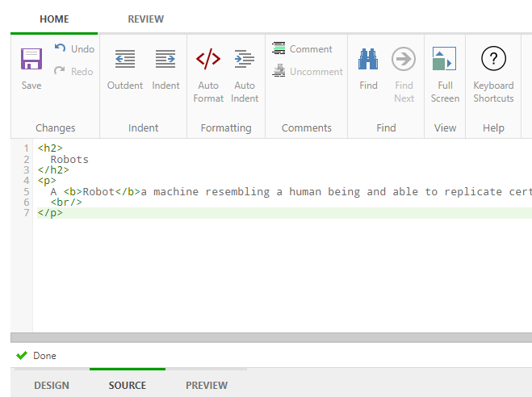The height and width of the screenshot is (397, 532).
Task: Click the closing </p> tag on line 7
Action: pyautogui.click(x=50, y=213)
